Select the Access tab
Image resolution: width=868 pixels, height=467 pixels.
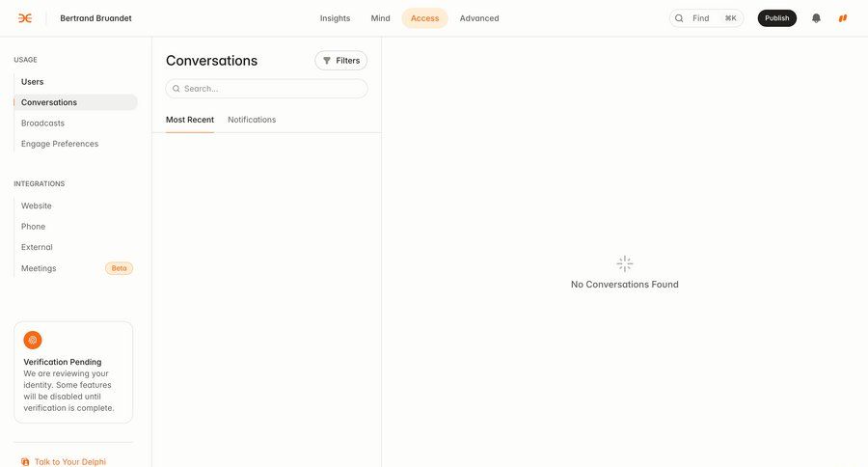[424, 18]
